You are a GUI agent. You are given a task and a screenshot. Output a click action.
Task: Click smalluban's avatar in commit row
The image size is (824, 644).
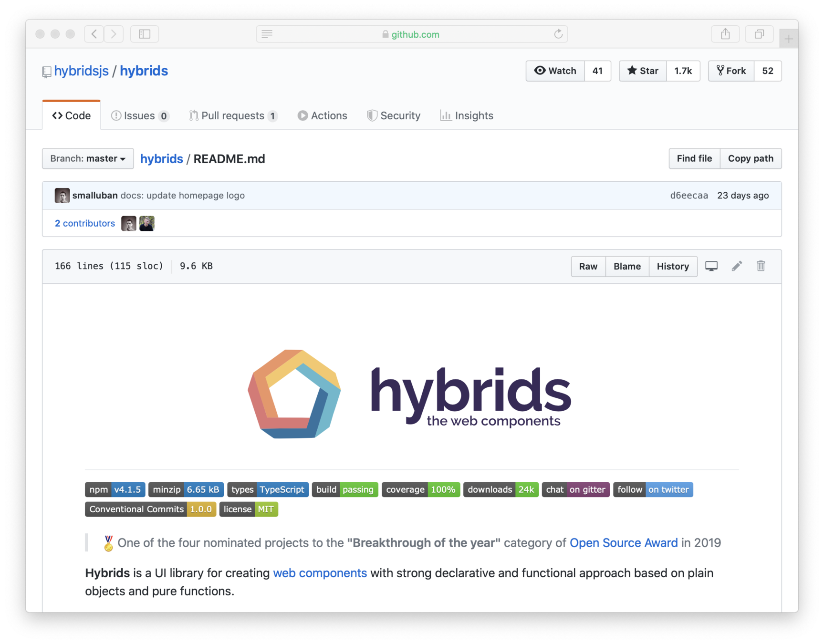click(x=62, y=196)
